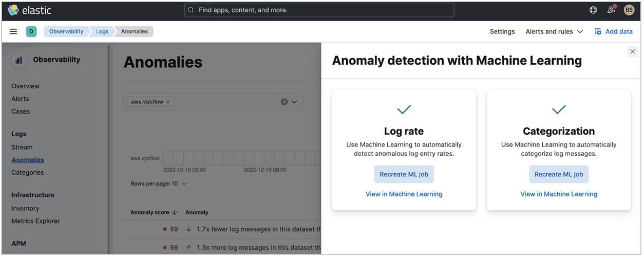The height and width of the screenshot is (257, 644).
Task: Click the D space selector badge
Action: 30,31
